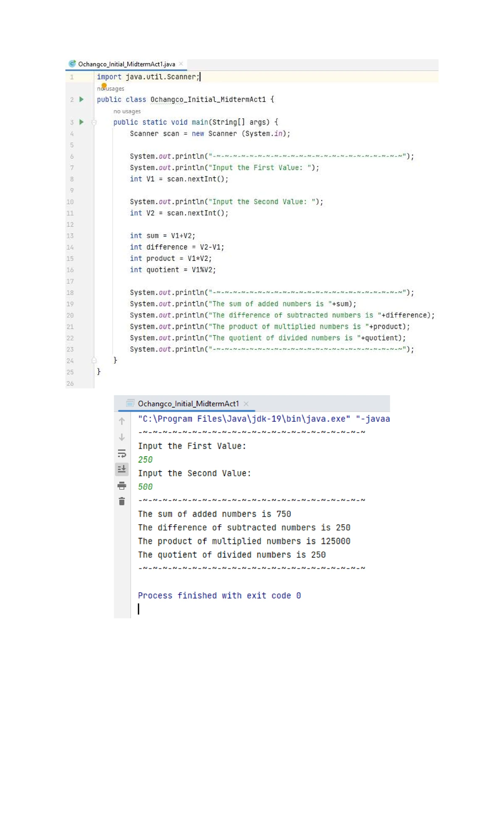
Task: Click usages hint above class declaration
Action: point(110,89)
